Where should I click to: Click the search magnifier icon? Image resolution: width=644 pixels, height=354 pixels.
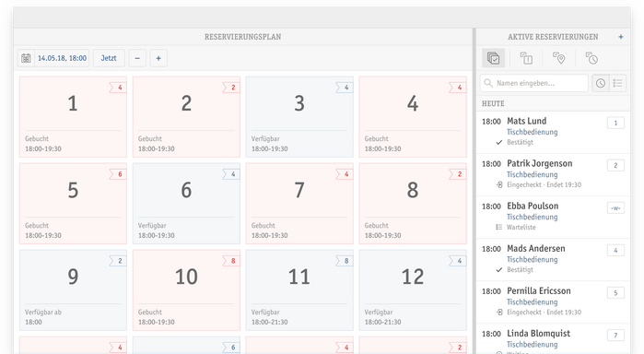point(488,83)
